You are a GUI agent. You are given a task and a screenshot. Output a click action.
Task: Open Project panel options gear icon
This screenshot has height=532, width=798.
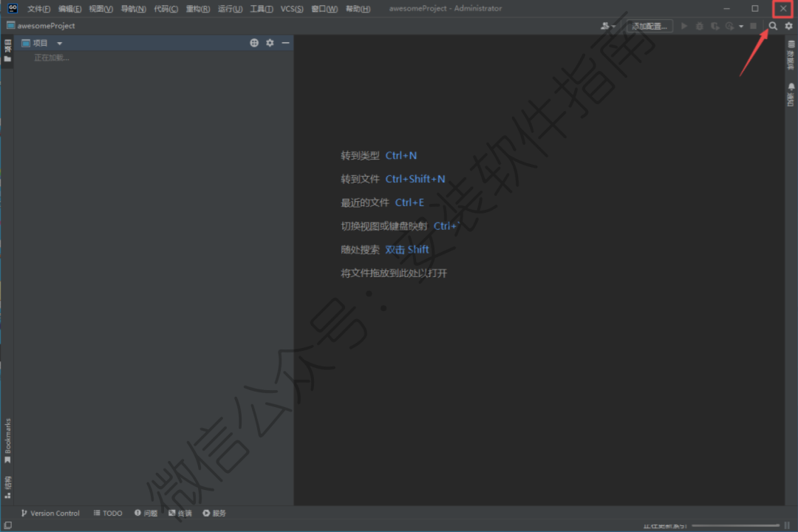tap(270, 43)
